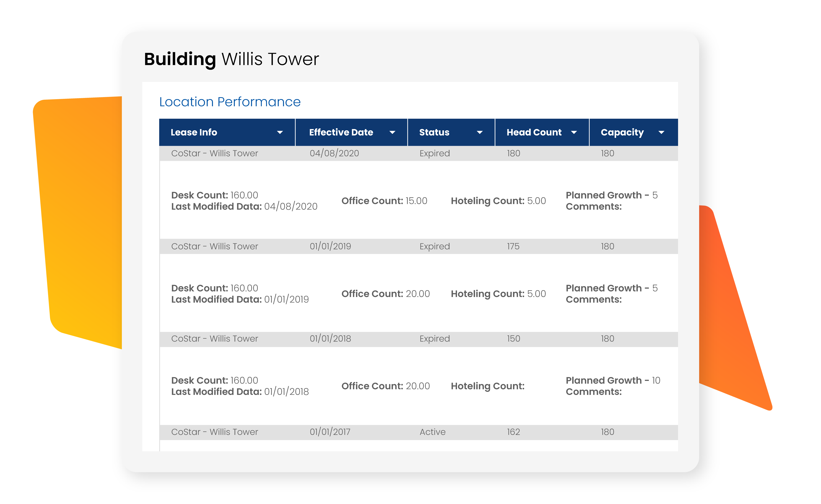Click the Expired status in the 01/01/2018 row

[x=435, y=339]
